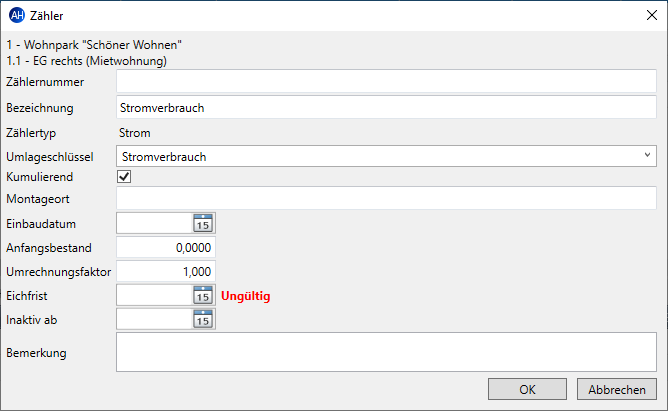Close the Zähler dialog window
668x411 pixels.
[x=651, y=15]
